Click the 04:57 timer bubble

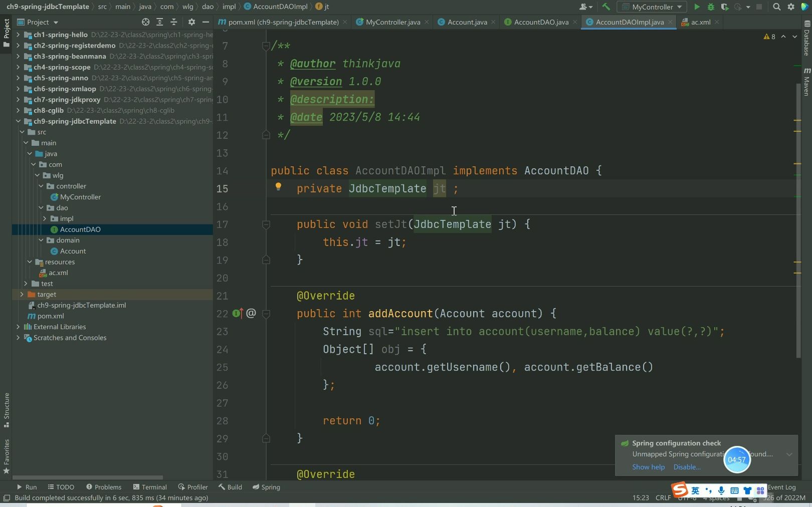point(737,459)
